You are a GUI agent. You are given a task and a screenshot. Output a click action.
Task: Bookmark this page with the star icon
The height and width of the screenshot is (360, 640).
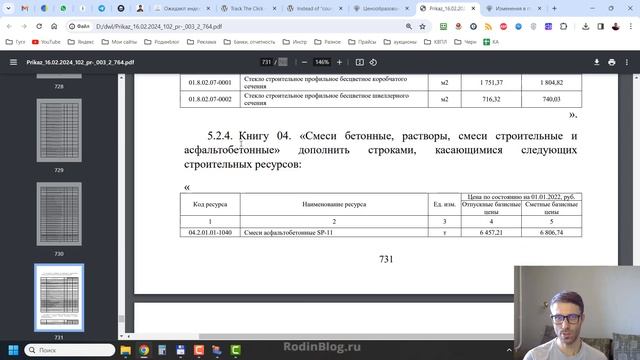[x=422, y=26]
